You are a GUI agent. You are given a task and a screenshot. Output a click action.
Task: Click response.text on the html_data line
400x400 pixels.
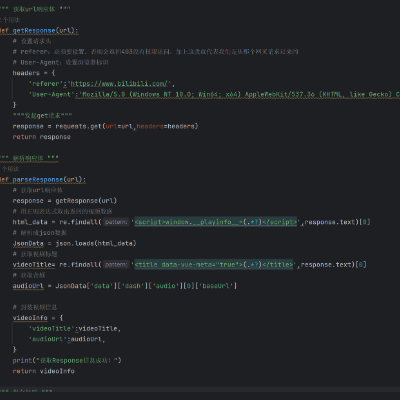tap(331, 222)
